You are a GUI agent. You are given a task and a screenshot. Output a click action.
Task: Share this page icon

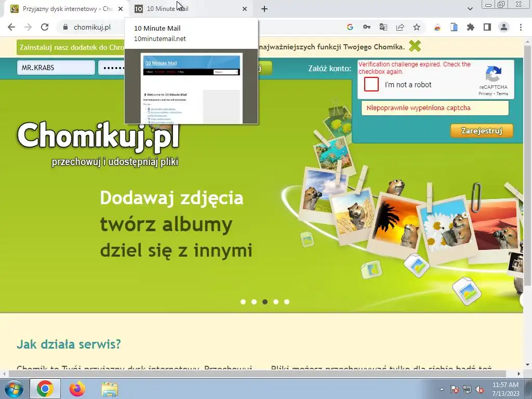(x=400, y=27)
